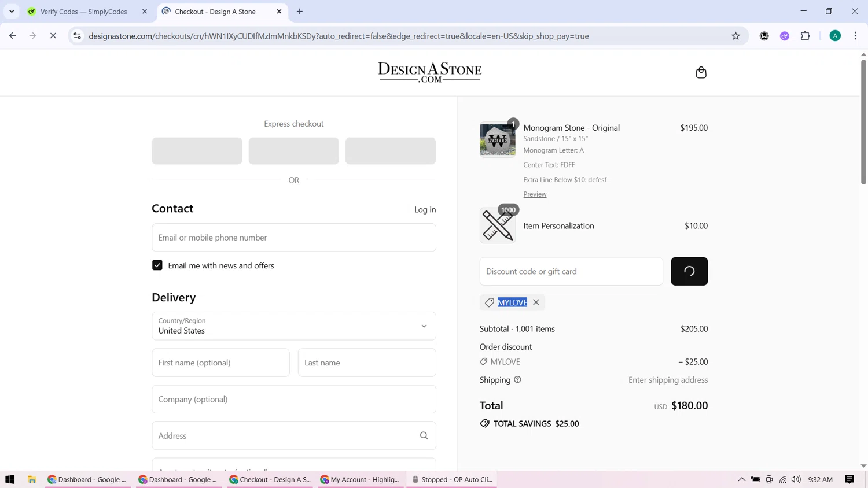Image resolution: width=868 pixels, height=488 pixels.
Task: Focus the Email or mobile phone number field
Action: click(294, 238)
